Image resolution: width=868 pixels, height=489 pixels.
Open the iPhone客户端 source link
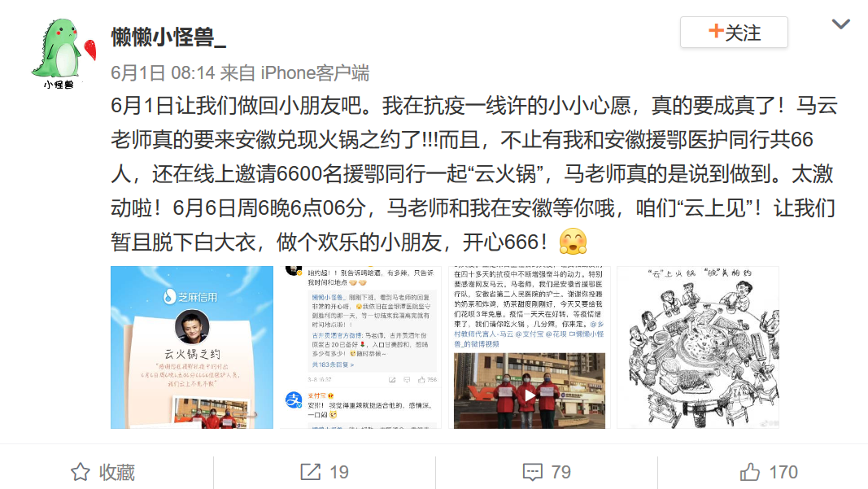[x=315, y=72]
